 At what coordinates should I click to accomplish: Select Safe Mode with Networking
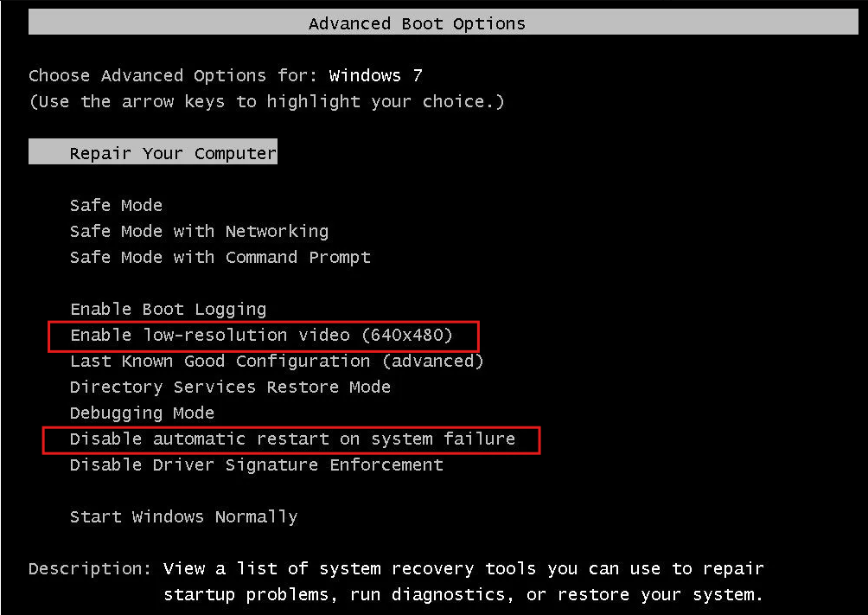200,231
